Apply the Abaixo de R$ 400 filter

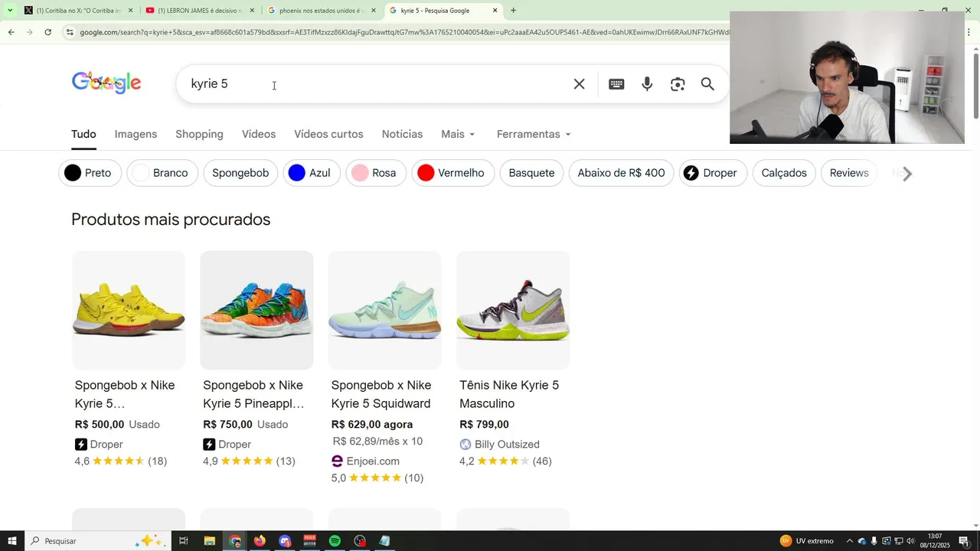click(621, 173)
